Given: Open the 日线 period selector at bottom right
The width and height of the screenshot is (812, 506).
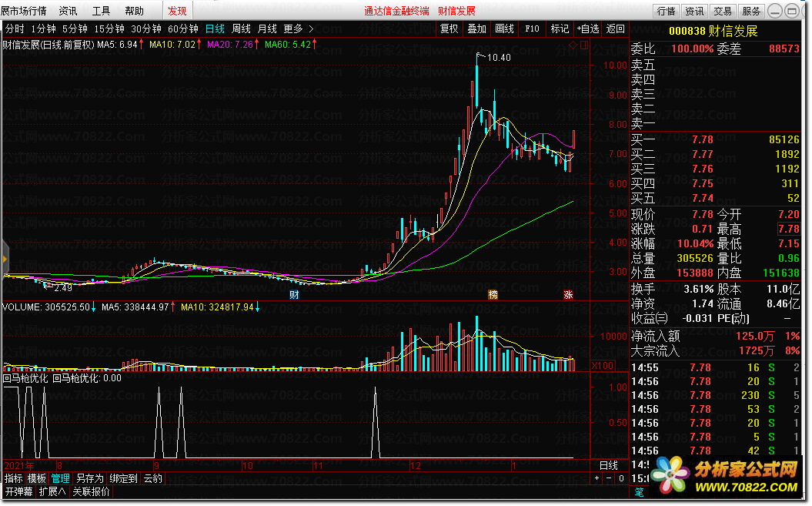Looking at the screenshot, I should point(609,465).
